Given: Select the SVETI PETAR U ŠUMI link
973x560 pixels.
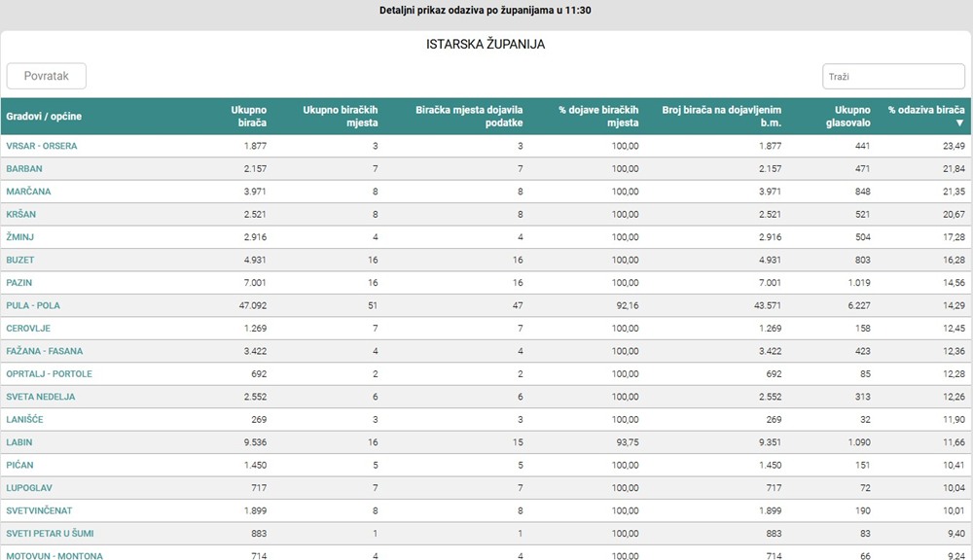Looking at the screenshot, I should point(51,534).
